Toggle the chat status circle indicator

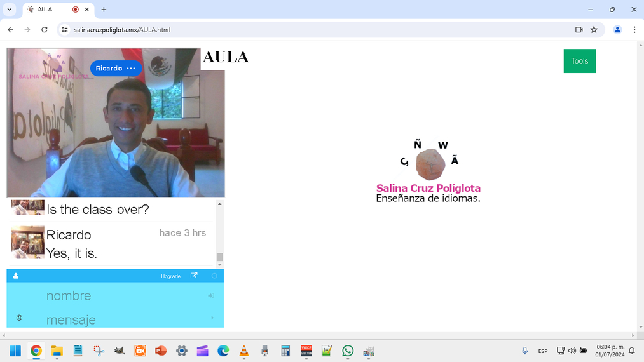pos(214,276)
